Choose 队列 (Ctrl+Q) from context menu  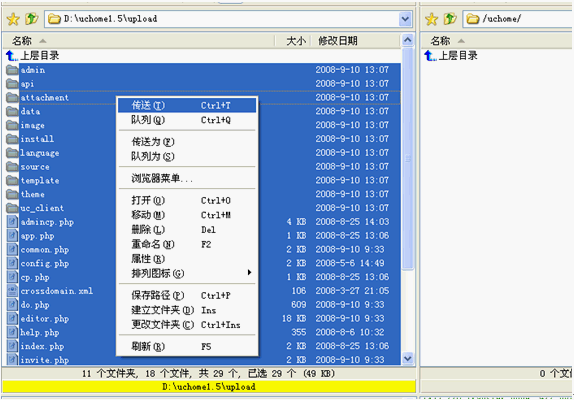click(187, 120)
